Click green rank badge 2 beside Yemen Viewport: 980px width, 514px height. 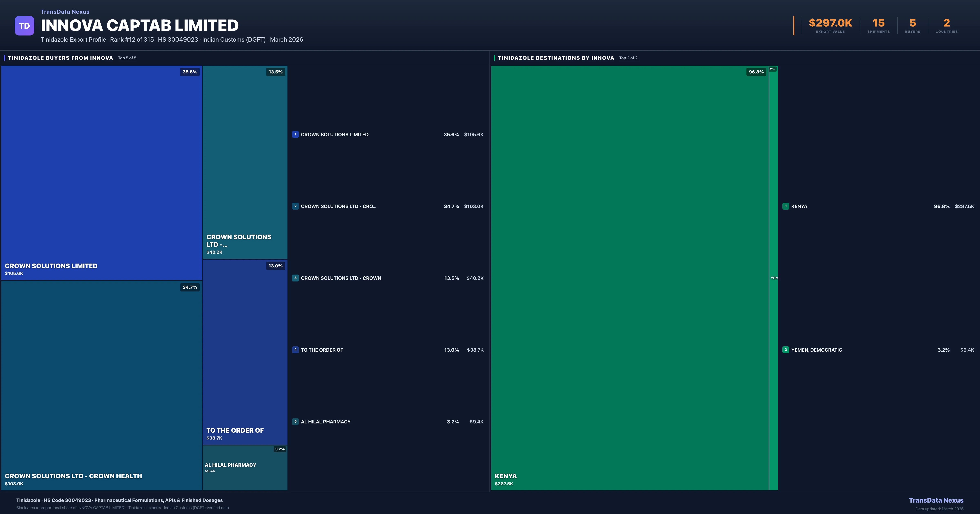[x=786, y=350]
